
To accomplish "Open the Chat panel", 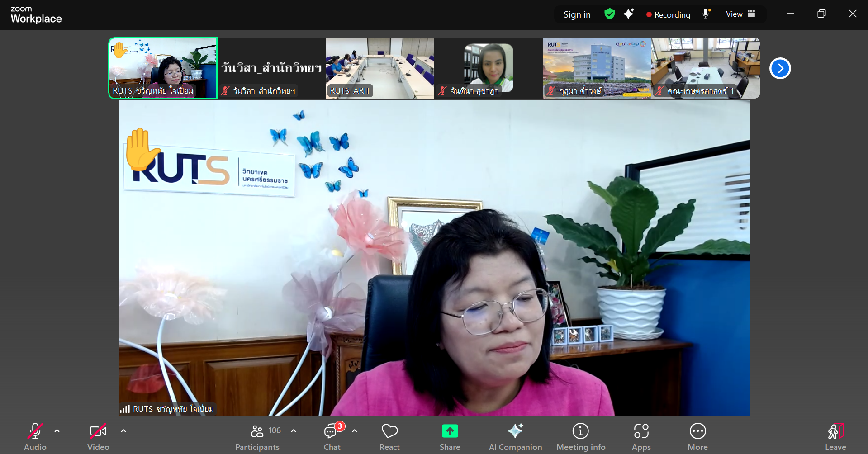I will (332, 432).
